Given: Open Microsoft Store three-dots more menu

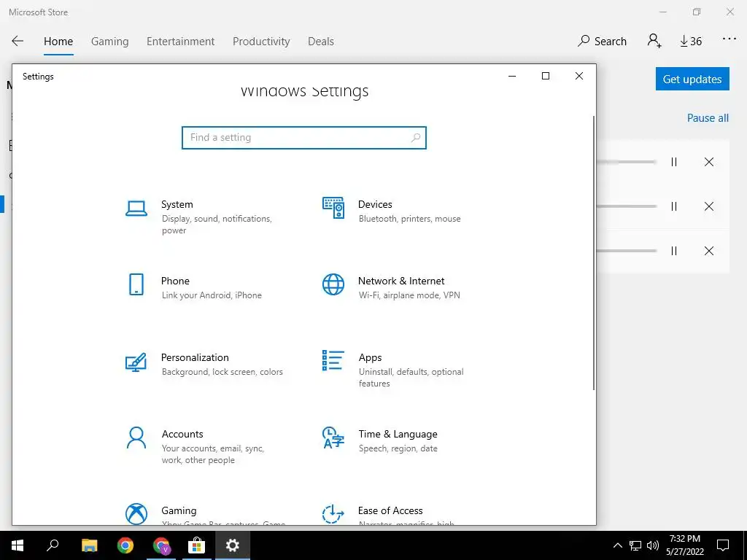Looking at the screenshot, I should click(729, 39).
